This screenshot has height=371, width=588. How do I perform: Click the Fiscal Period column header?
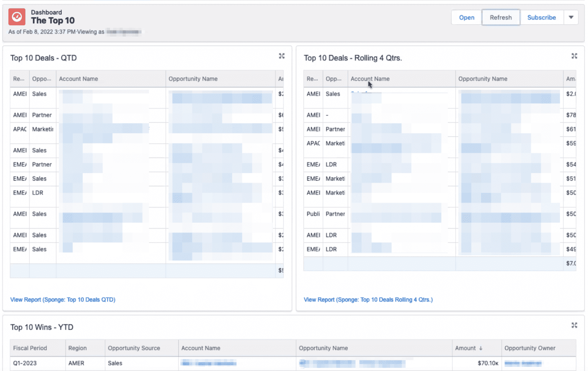[x=30, y=348]
